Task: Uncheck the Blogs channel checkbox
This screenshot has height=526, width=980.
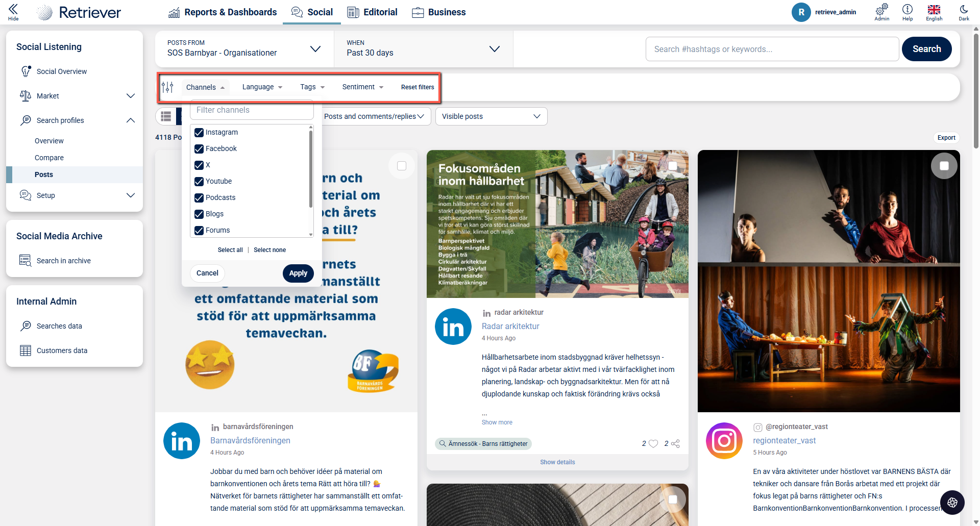Action: point(199,214)
